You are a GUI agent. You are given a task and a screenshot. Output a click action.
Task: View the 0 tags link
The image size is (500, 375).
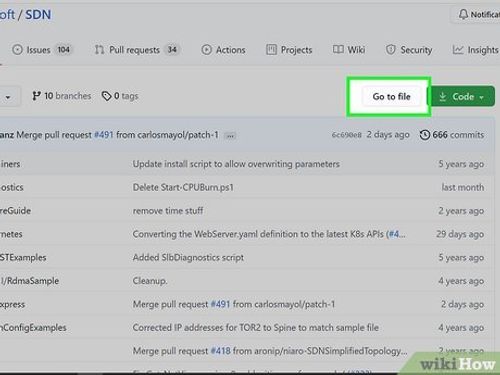[120, 96]
